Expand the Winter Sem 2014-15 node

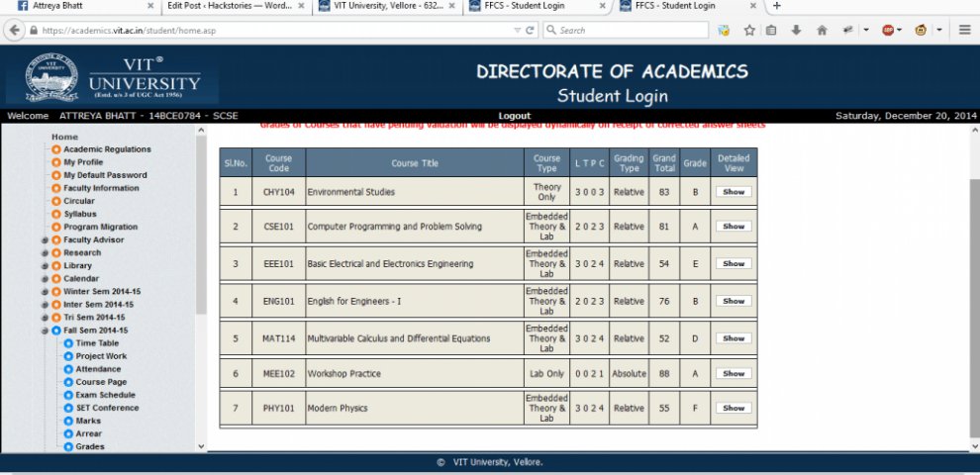tap(45, 292)
